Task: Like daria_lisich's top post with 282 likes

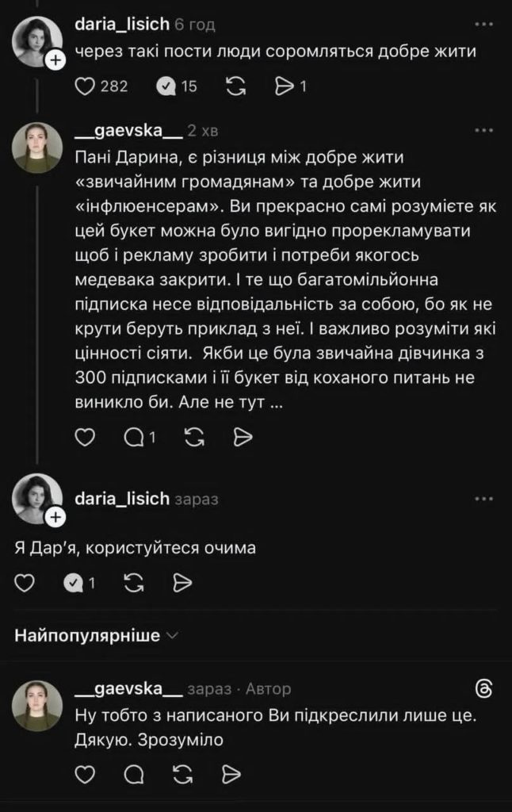Action: (x=85, y=86)
